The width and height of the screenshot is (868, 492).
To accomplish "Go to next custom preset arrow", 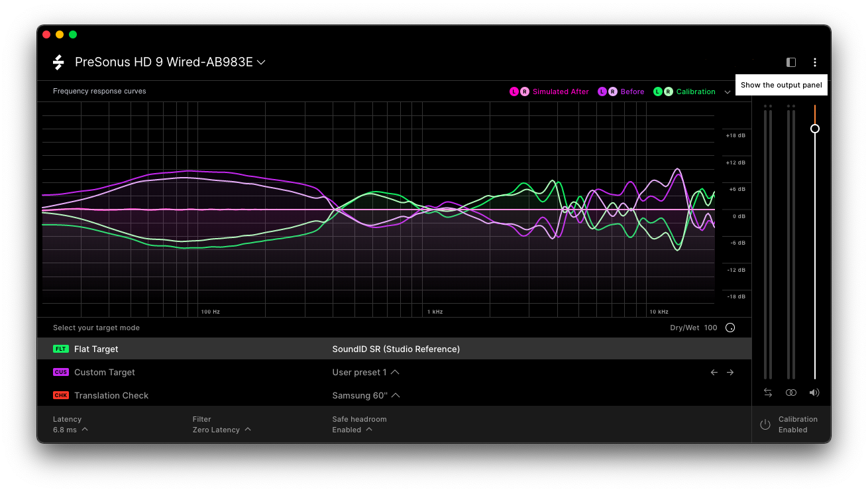I will tap(730, 373).
